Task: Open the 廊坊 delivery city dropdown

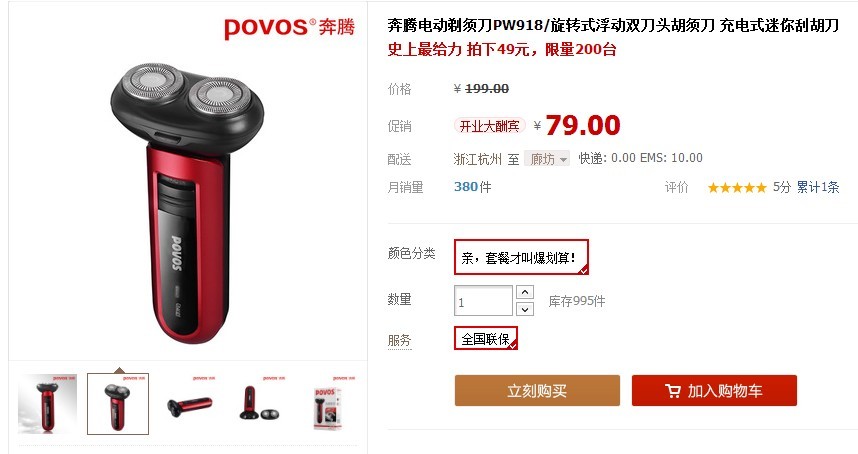Action: click(x=547, y=159)
